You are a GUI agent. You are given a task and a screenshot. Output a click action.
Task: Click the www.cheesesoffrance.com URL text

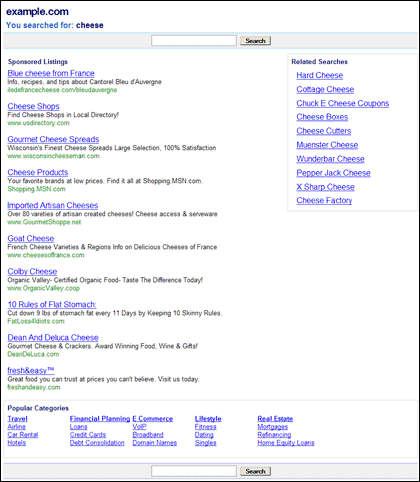(46, 255)
